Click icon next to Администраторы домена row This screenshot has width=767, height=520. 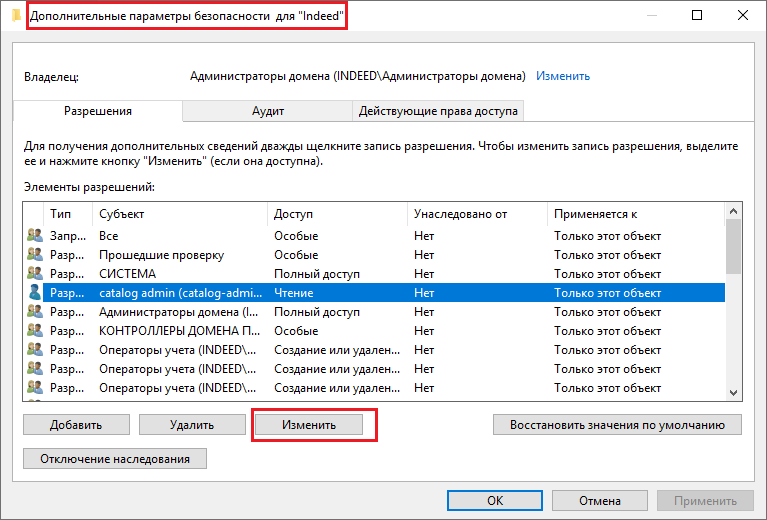tap(35, 312)
